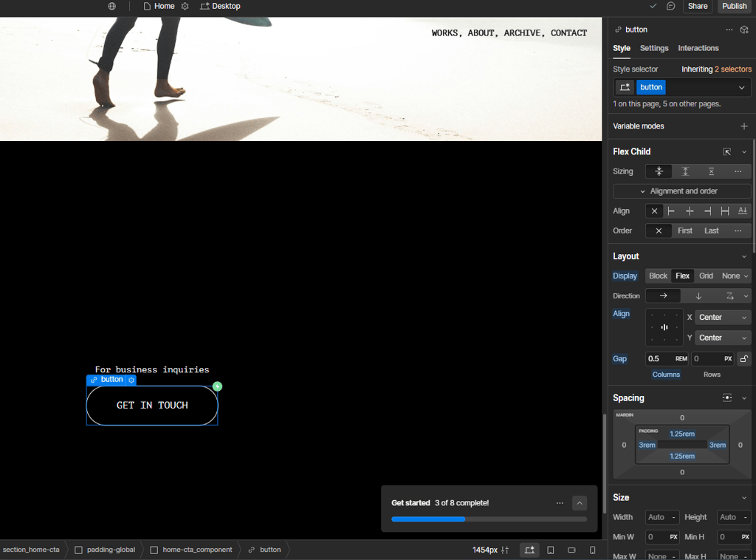
Task: Align self to stretch
Action: [x=725, y=211]
